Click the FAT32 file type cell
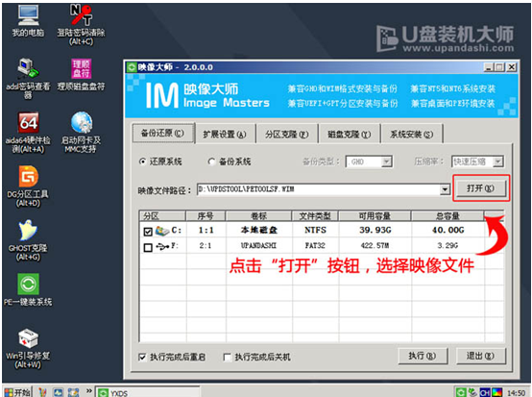 [315, 245]
